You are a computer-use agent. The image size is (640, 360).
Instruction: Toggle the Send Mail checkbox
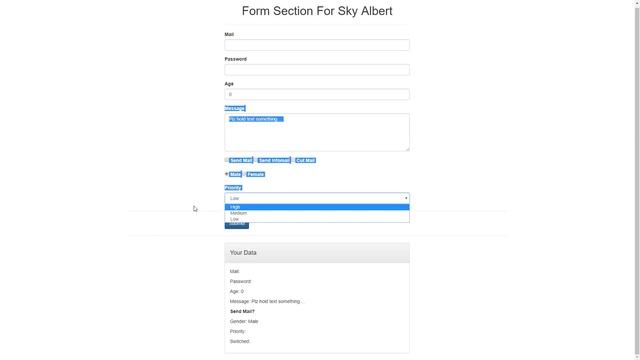(227, 160)
